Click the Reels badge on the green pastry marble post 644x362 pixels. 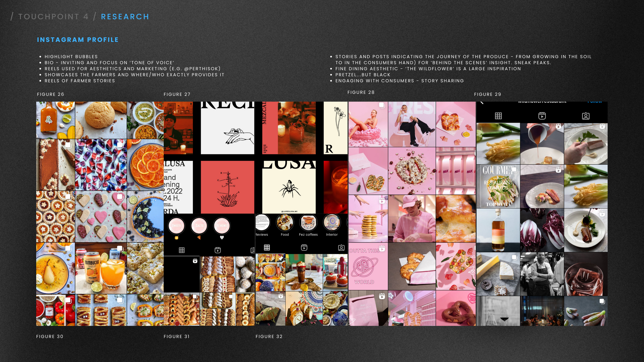(x=281, y=296)
